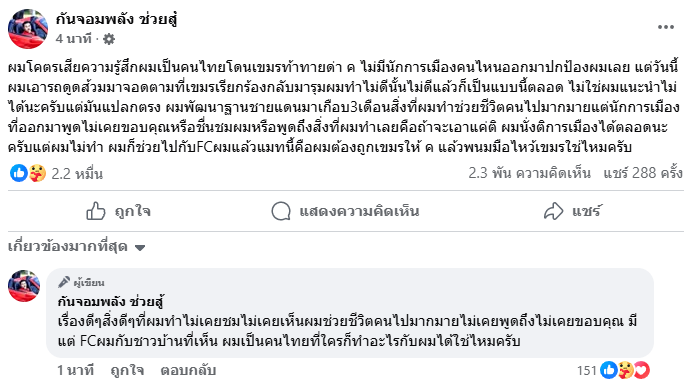Click the thumbs-up Like icon under post
The image size is (689, 386).
(x=96, y=211)
